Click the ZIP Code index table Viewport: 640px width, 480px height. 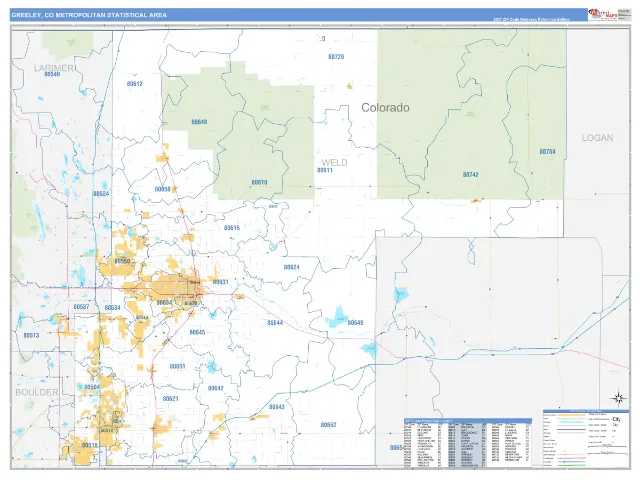pyautogui.click(x=467, y=443)
